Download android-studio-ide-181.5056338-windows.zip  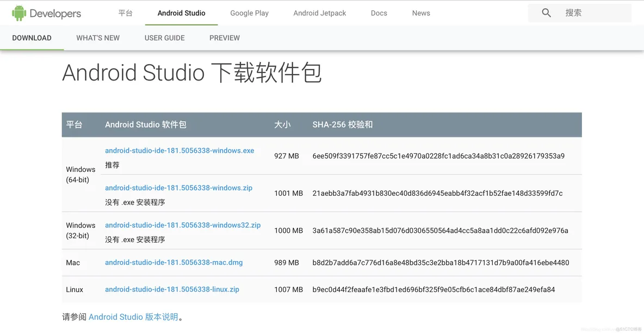[178, 188]
